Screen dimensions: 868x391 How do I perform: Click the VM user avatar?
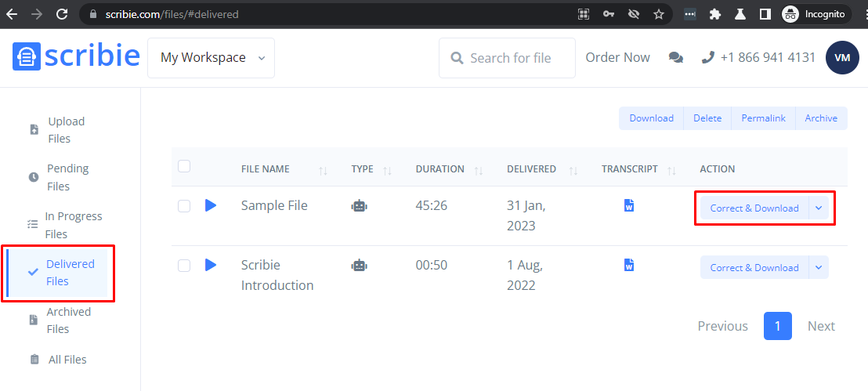pyautogui.click(x=842, y=58)
